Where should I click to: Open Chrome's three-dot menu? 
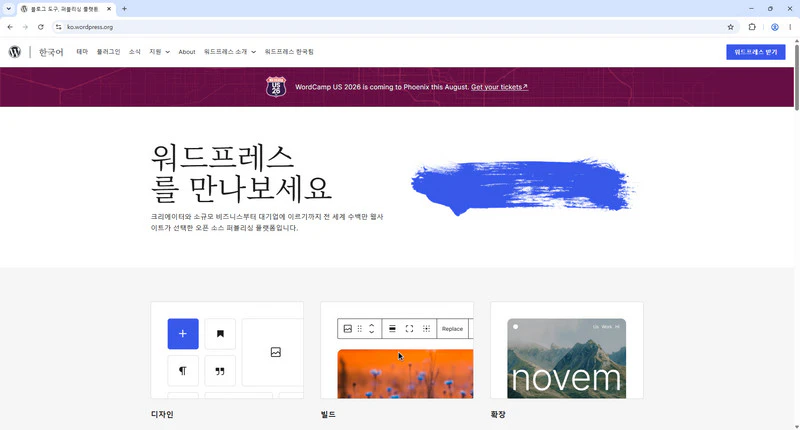click(x=790, y=27)
